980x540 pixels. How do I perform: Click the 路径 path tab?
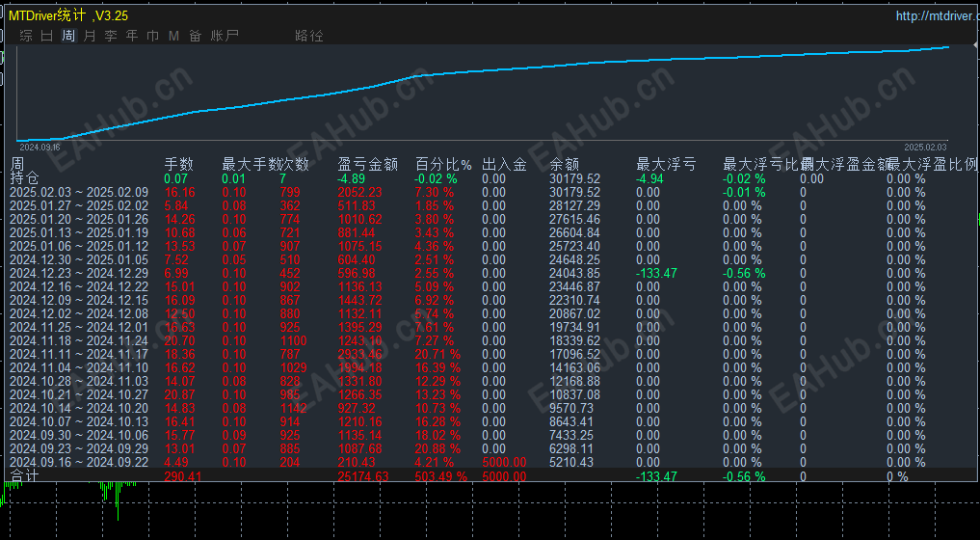(309, 36)
